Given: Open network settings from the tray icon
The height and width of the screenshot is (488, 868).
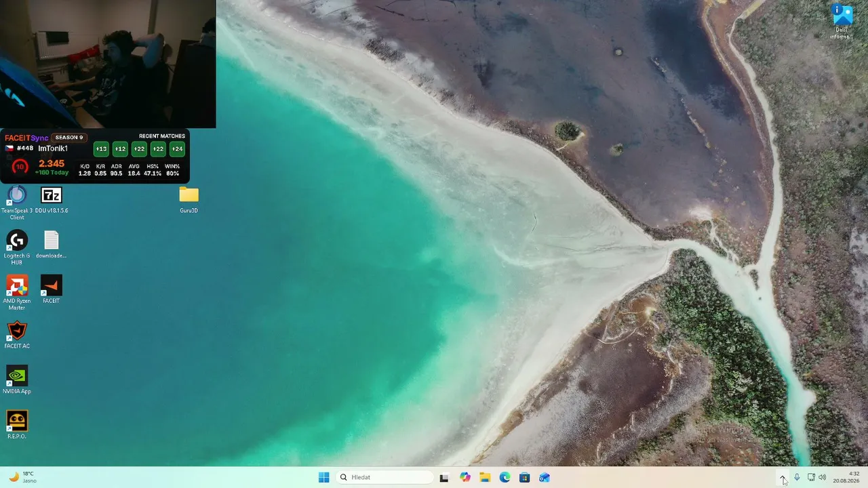Looking at the screenshot, I should click(x=811, y=477).
